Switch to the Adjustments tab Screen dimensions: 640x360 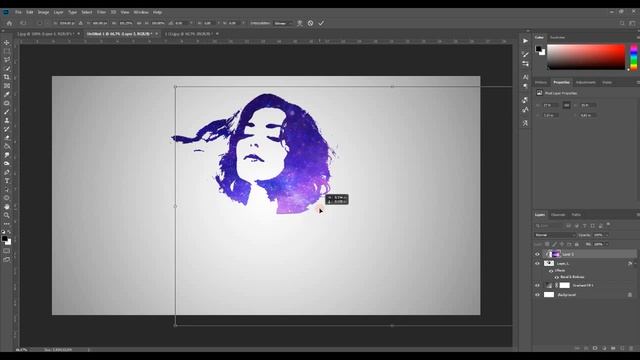(586, 82)
